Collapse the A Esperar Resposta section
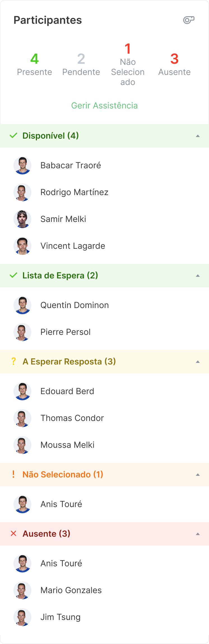The width and height of the screenshot is (209, 644). pyautogui.click(x=198, y=362)
